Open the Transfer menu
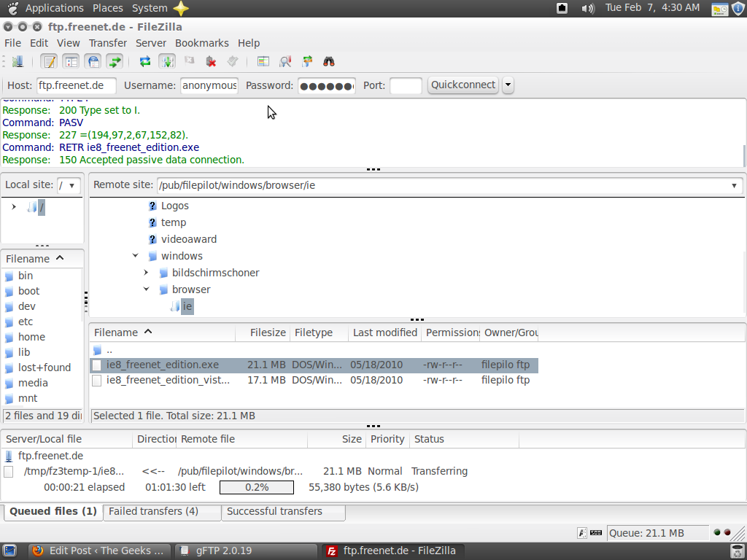Screen dimensions: 747x560 click(108, 43)
